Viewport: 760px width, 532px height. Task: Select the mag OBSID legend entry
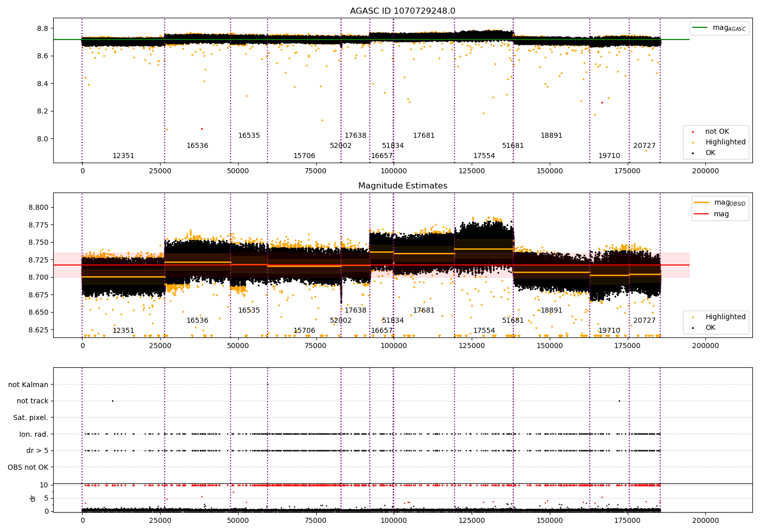[x=719, y=203]
